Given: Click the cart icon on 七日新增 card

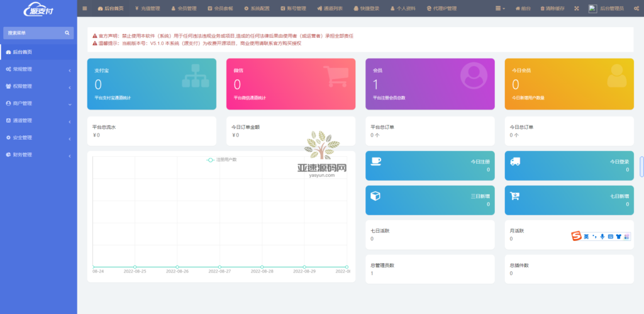Looking at the screenshot, I should coord(514,196).
